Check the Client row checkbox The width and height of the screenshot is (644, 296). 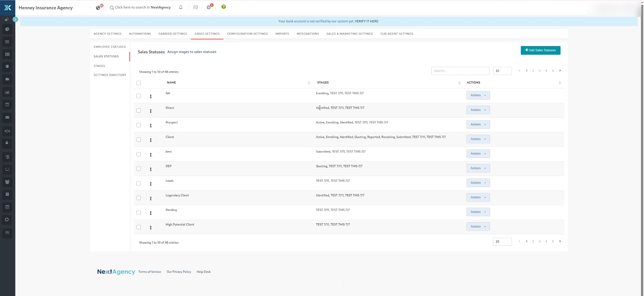point(139,140)
